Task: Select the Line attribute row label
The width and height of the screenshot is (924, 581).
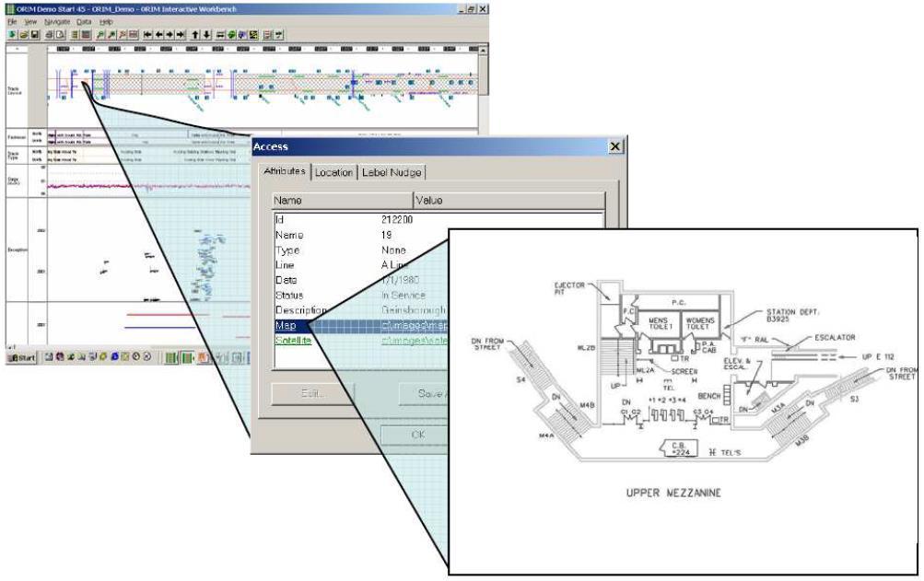Action: pyautogui.click(x=285, y=265)
